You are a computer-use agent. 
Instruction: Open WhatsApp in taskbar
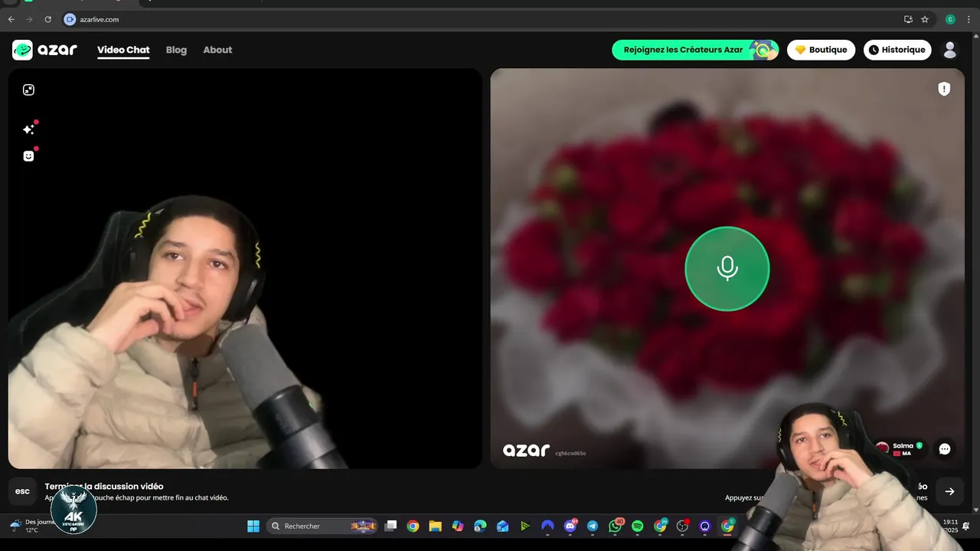click(616, 526)
